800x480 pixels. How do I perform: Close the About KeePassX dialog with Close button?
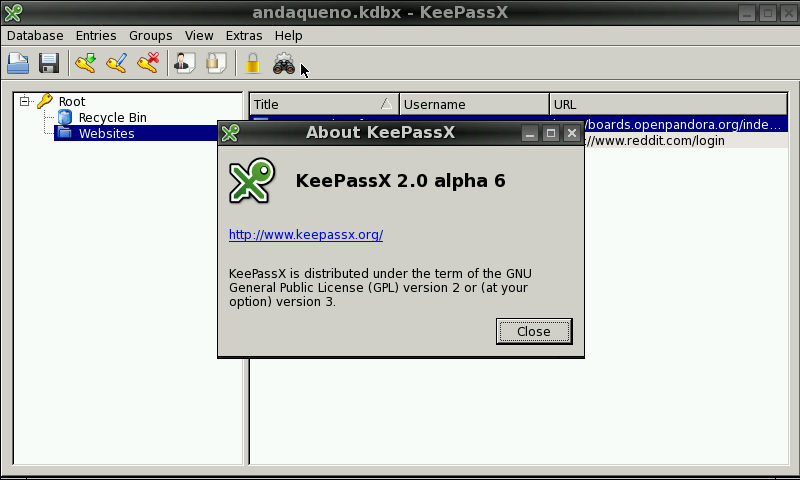(534, 332)
